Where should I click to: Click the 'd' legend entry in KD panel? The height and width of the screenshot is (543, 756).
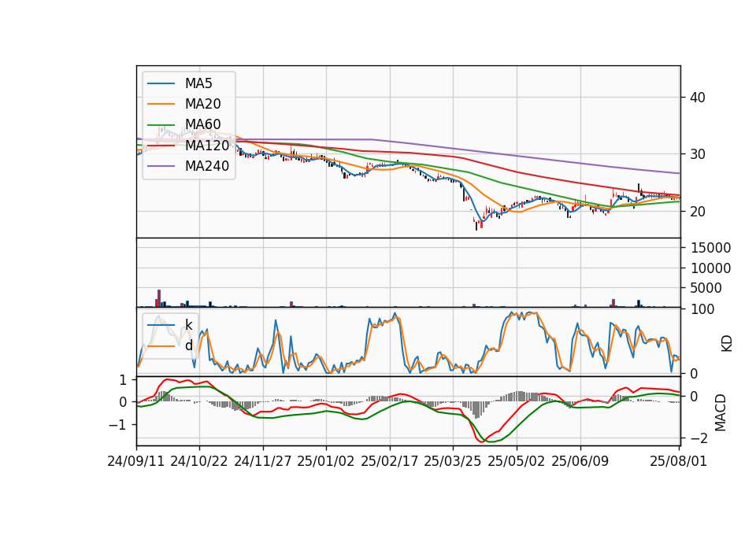tap(188, 345)
